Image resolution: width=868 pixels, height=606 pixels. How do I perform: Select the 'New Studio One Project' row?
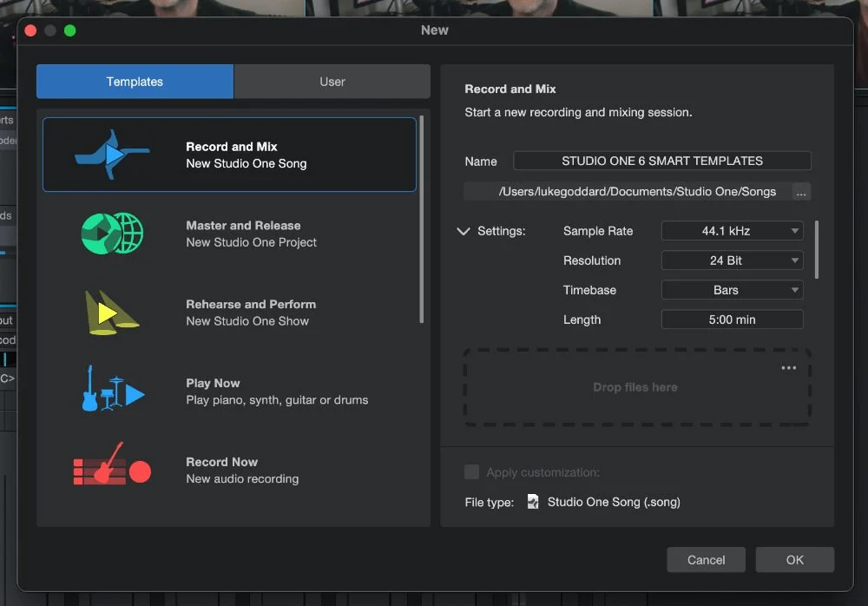229,234
